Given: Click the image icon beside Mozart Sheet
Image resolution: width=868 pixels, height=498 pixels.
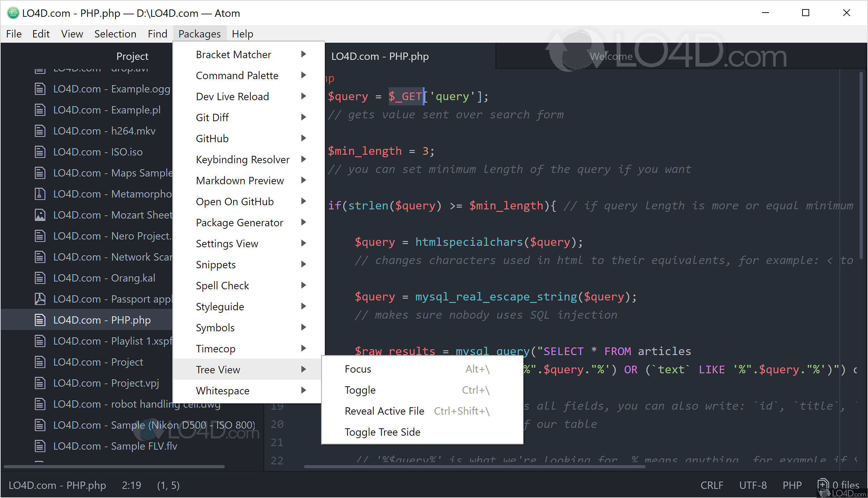Looking at the screenshot, I should point(40,215).
